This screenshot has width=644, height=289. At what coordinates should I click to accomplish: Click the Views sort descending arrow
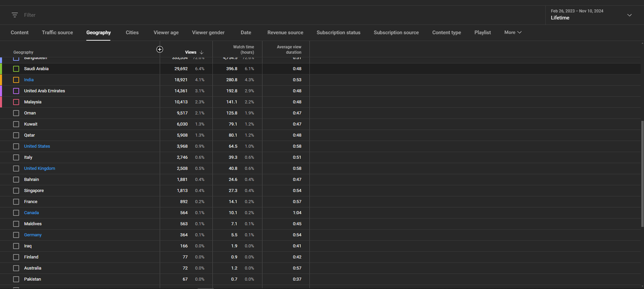click(202, 52)
